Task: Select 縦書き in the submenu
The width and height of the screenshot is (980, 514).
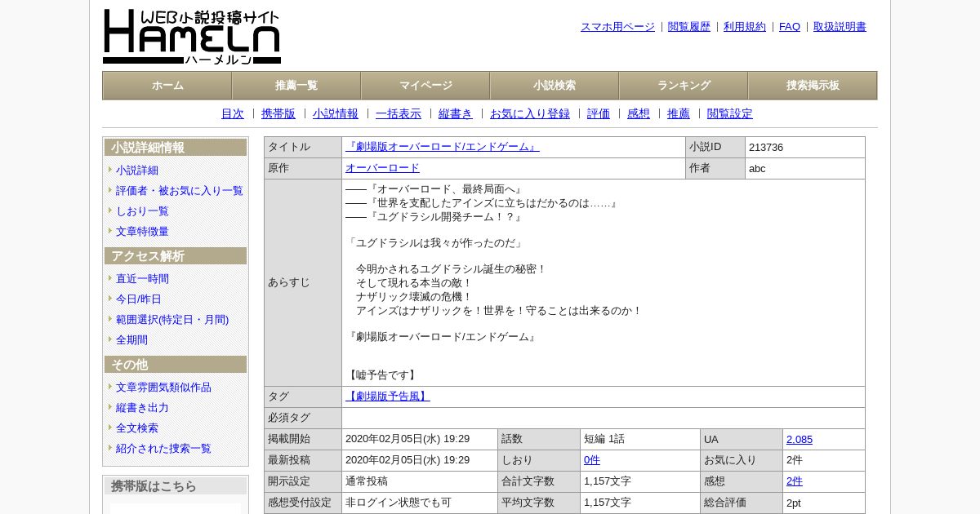Action: coord(456,114)
